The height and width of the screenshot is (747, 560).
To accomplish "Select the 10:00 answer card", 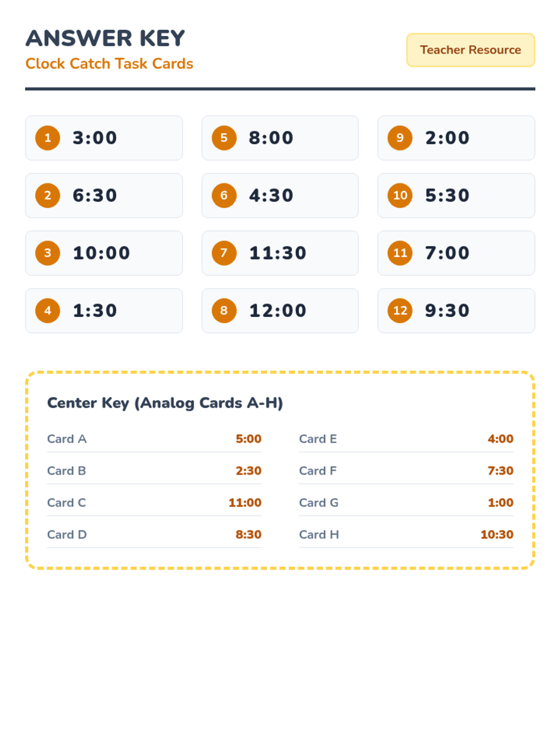I will (104, 253).
